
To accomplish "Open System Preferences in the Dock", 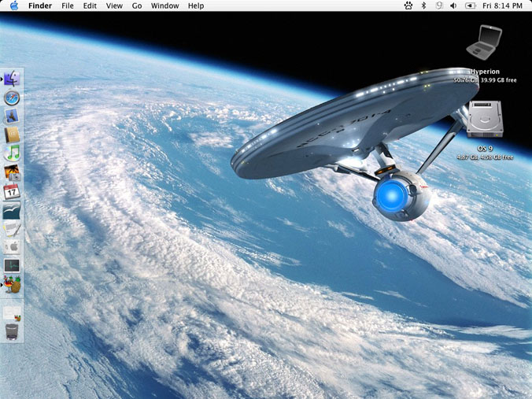I will (13, 247).
